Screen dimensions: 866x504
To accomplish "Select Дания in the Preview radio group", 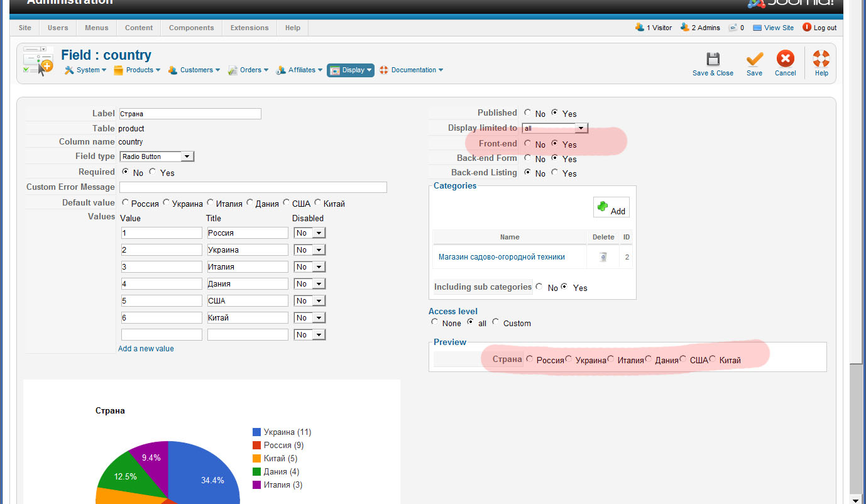I will 649,359.
